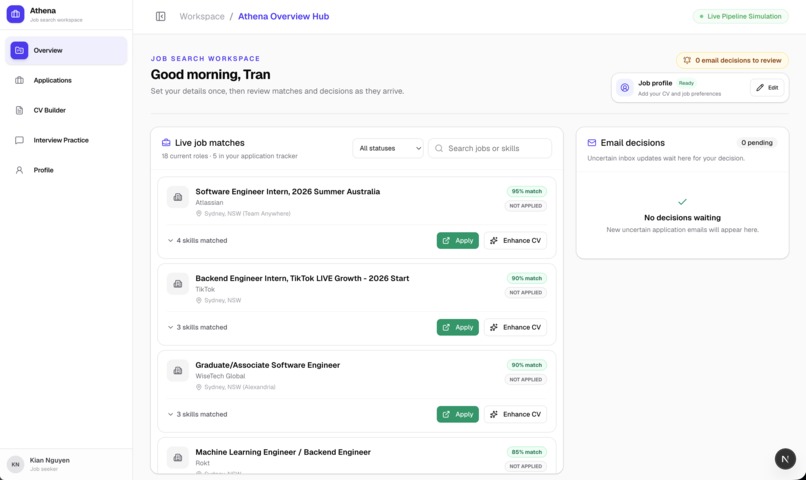Enhance CV for the WiseTech Global role

click(x=516, y=414)
